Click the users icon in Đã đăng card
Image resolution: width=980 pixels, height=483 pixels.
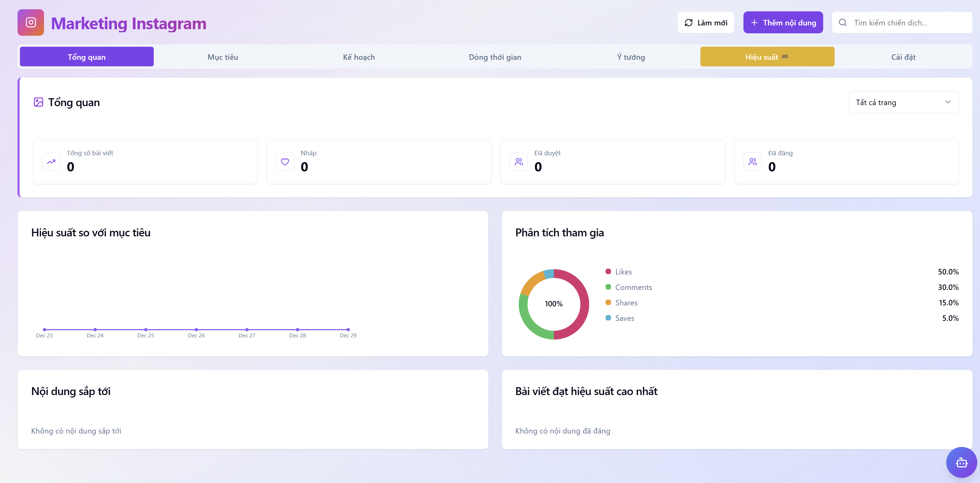click(x=752, y=162)
